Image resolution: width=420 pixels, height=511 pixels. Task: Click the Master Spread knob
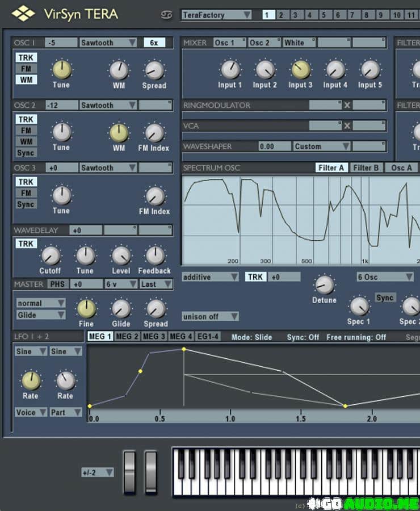(156, 309)
